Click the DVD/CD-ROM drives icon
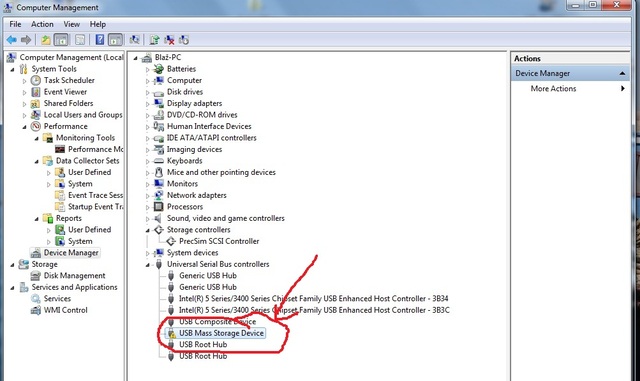640x381 pixels. 159,115
